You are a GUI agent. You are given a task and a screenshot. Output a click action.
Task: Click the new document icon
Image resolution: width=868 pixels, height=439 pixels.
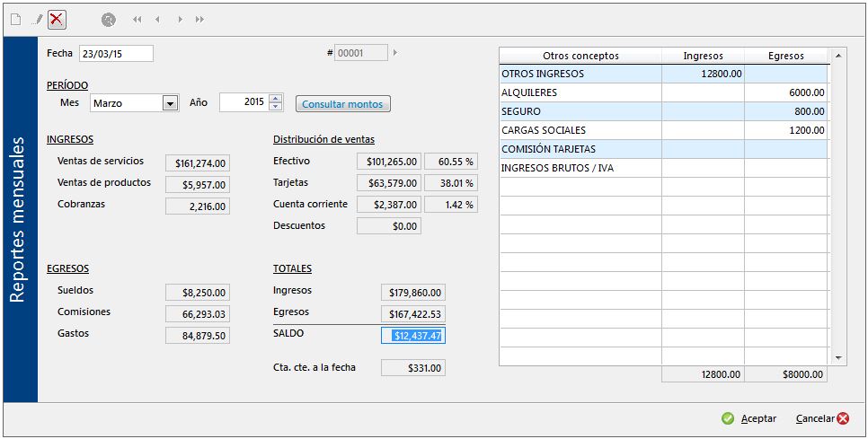click(x=14, y=19)
